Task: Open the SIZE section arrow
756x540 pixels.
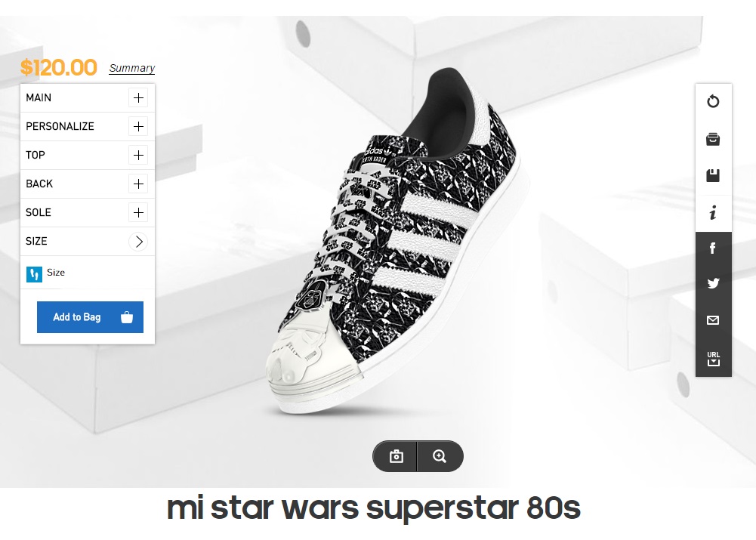Action: tap(138, 241)
